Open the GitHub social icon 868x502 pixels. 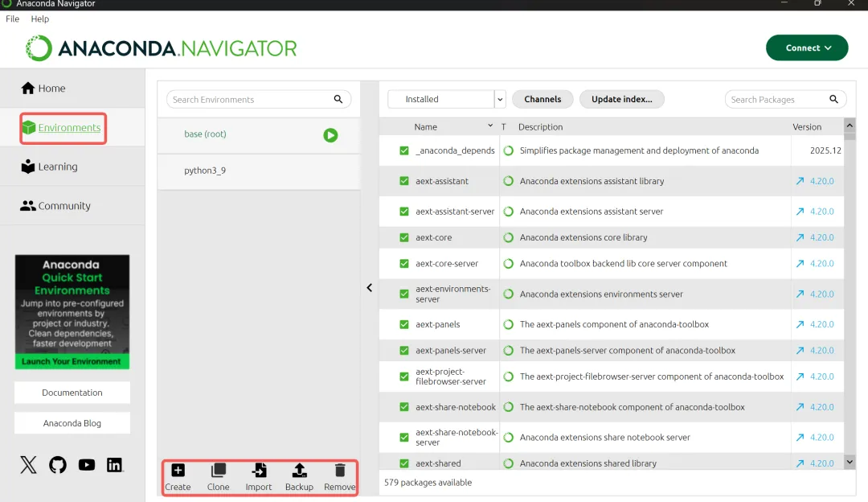[58, 464]
